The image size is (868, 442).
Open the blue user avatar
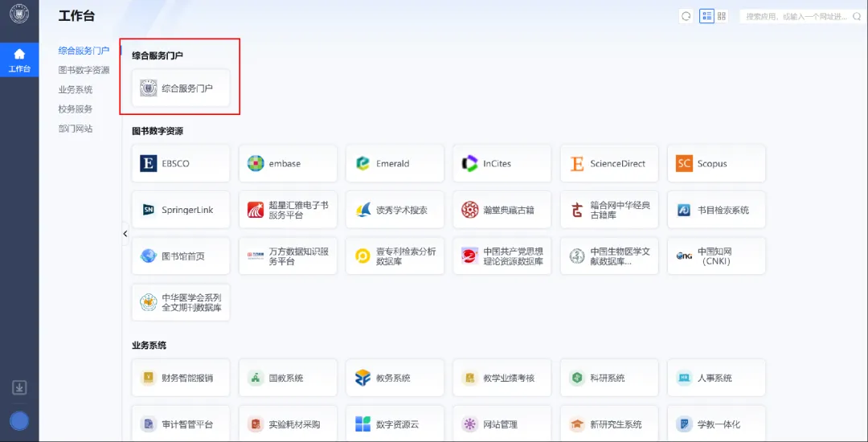(19, 422)
